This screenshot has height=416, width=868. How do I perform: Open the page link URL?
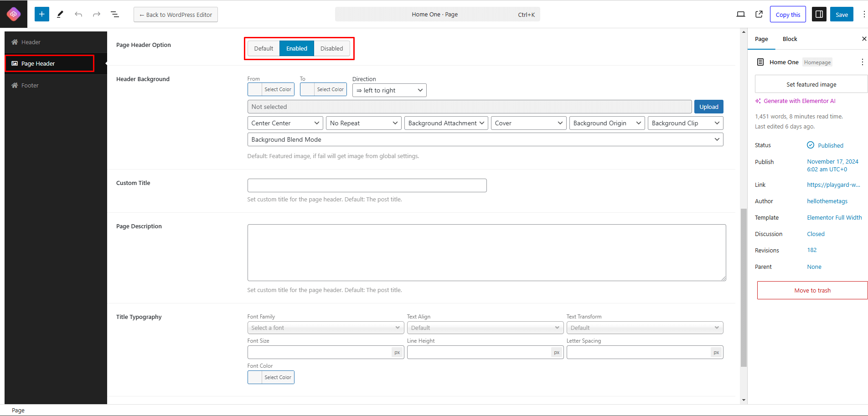(x=833, y=185)
